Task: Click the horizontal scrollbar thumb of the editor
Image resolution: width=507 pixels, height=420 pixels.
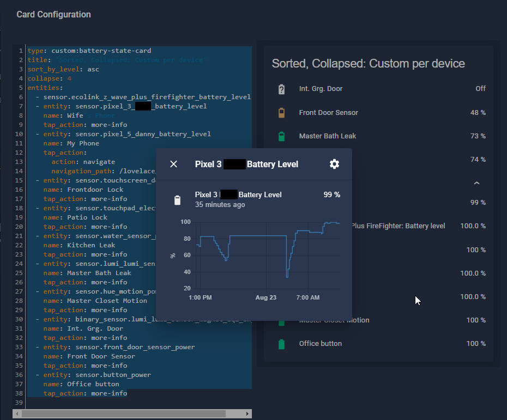Action: (124, 413)
